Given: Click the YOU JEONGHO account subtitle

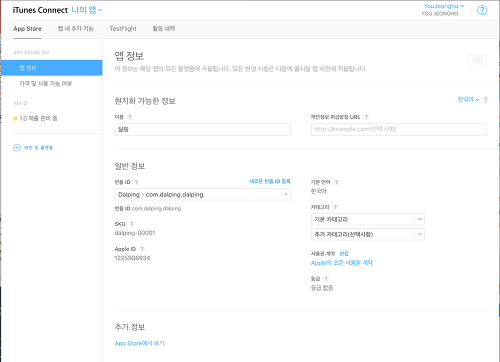Looking at the screenshot, I should tap(439, 14).
